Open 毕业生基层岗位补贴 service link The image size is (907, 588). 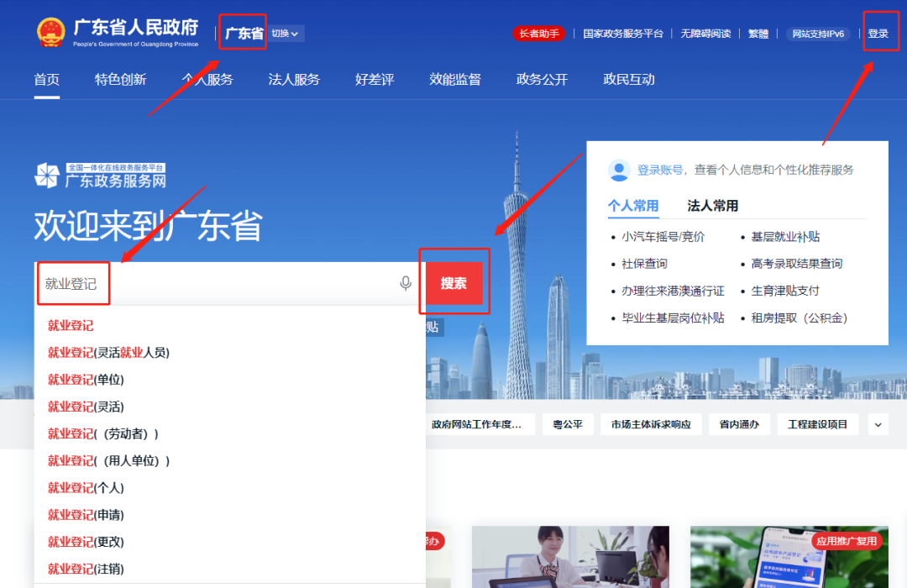[x=673, y=318]
